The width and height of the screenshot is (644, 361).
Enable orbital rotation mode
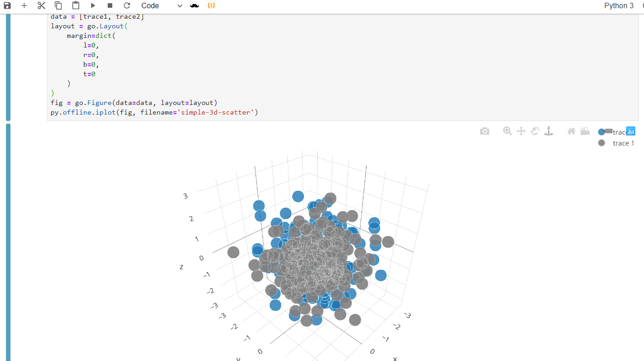(534, 131)
